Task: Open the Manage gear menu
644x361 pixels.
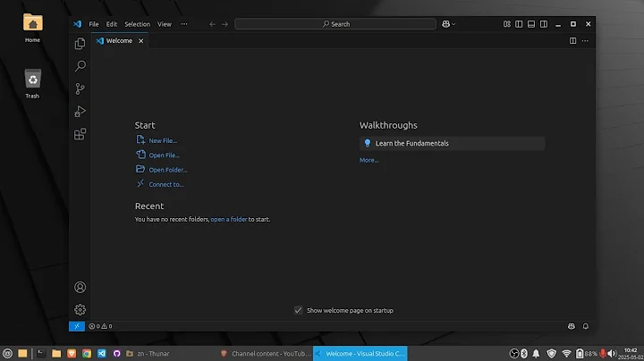Action: pos(80,310)
